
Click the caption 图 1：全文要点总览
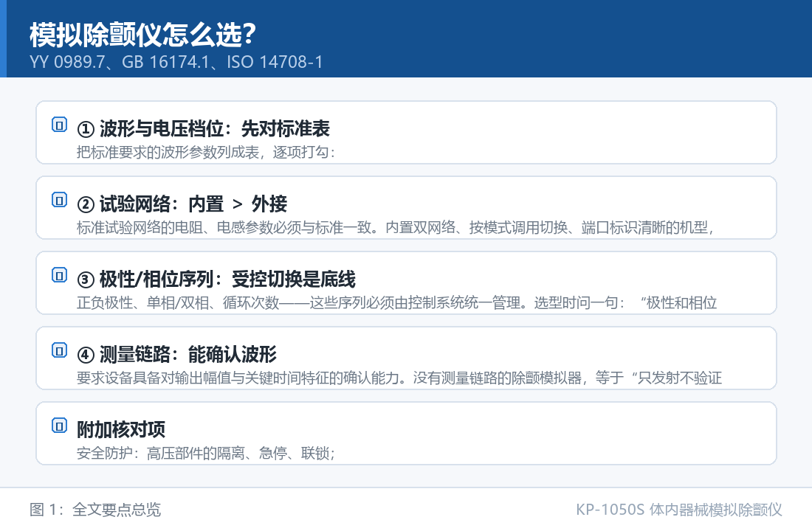pos(95,510)
